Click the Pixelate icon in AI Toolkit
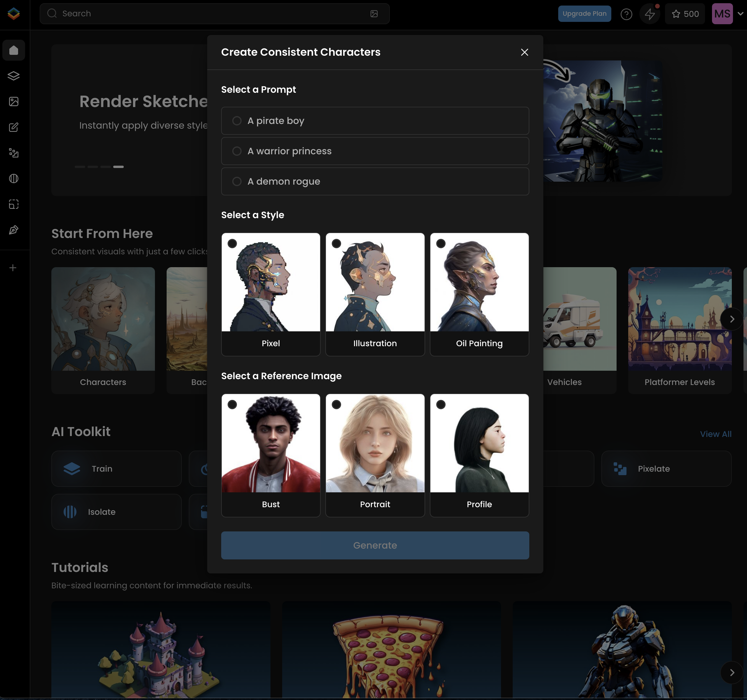Viewport: 747px width, 700px height. 620,469
